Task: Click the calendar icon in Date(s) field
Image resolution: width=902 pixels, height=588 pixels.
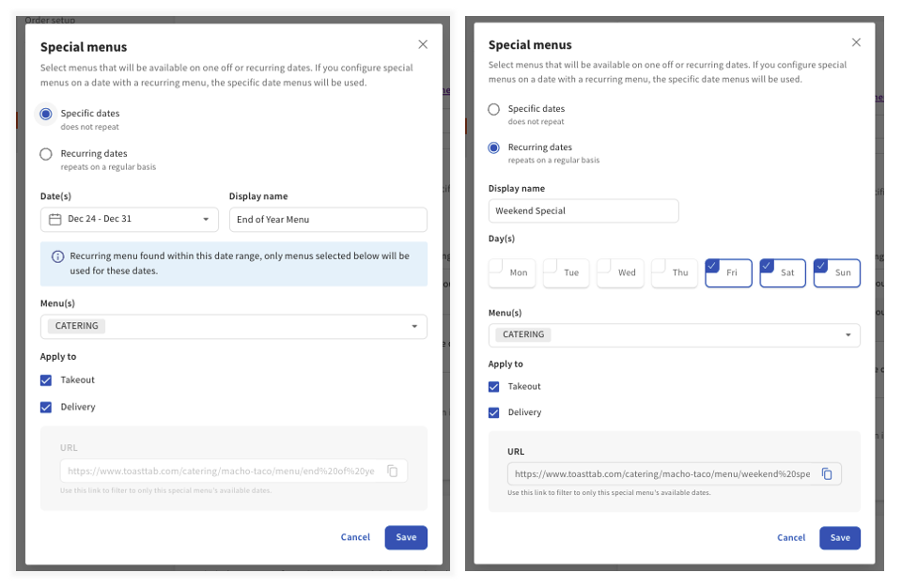Action: point(55,220)
